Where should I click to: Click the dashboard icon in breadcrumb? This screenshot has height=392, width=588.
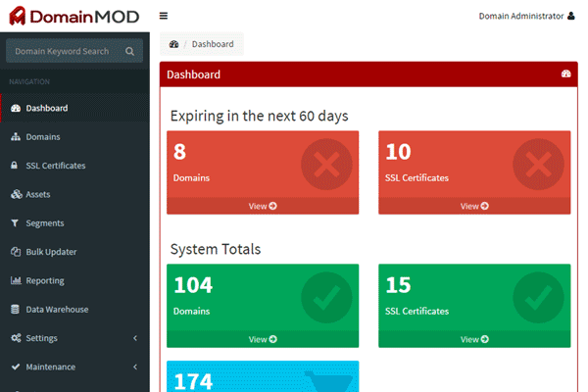(x=173, y=44)
